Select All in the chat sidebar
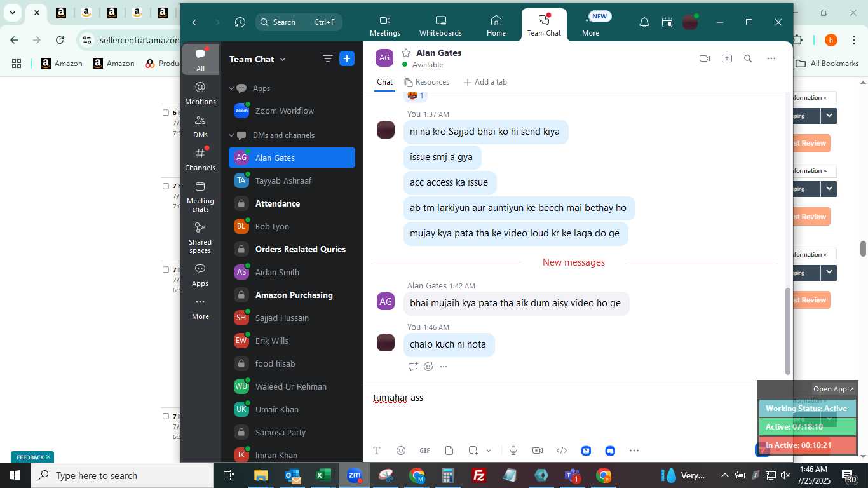 point(200,60)
